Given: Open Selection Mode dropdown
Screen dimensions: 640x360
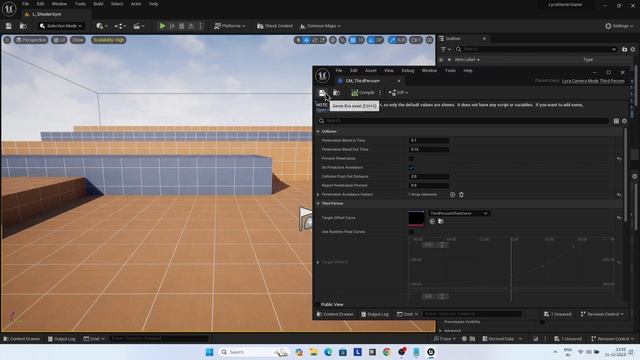Looking at the screenshot, I should (x=61, y=26).
